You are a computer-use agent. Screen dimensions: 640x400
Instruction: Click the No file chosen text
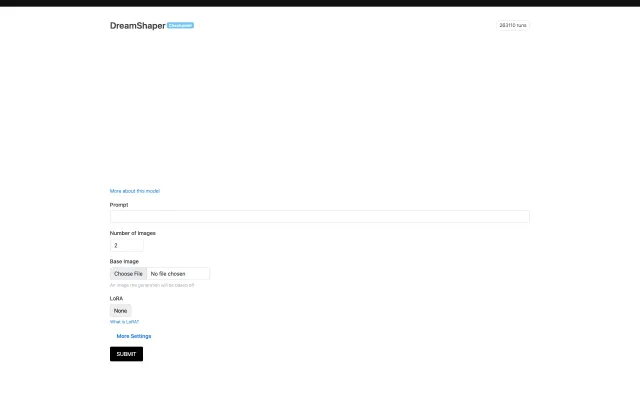(168, 273)
